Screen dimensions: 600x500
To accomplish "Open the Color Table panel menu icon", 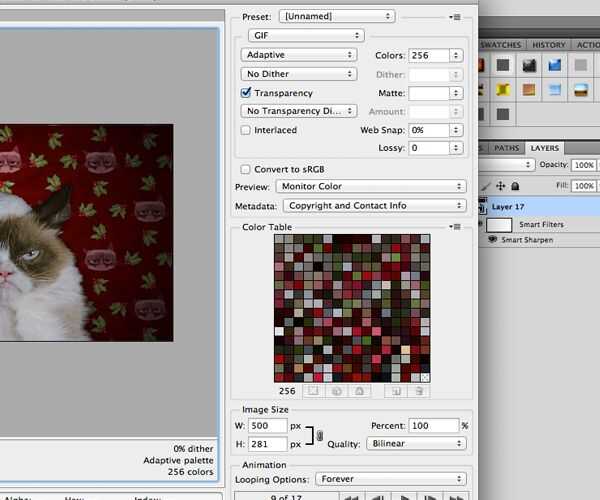I will (455, 227).
